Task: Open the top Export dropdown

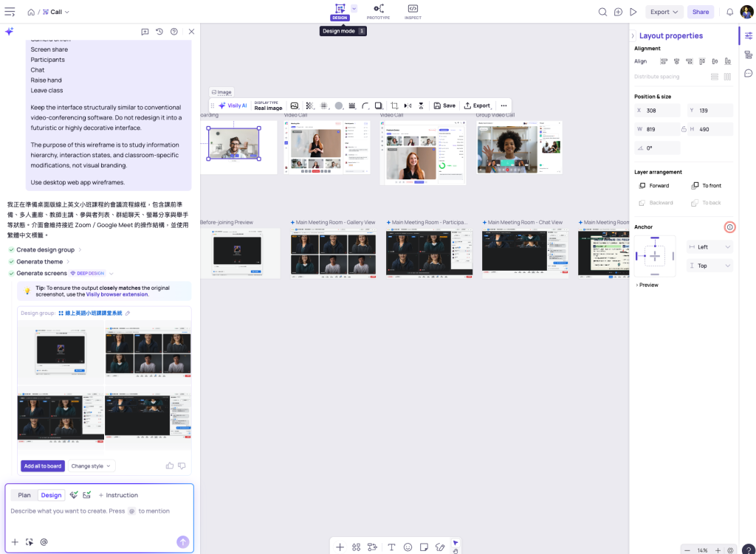Action: point(664,12)
